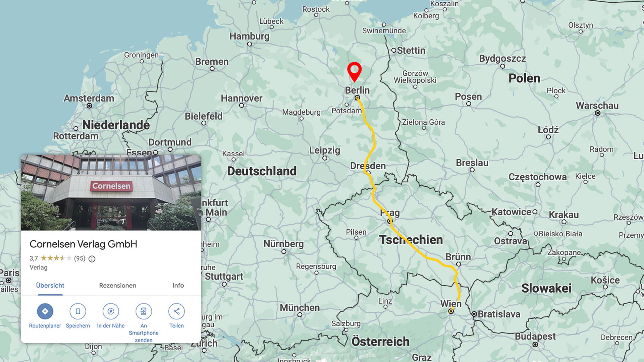644x362 pixels.
Task: Share the place with Teilen icon
Action: click(x=176, y=311)
